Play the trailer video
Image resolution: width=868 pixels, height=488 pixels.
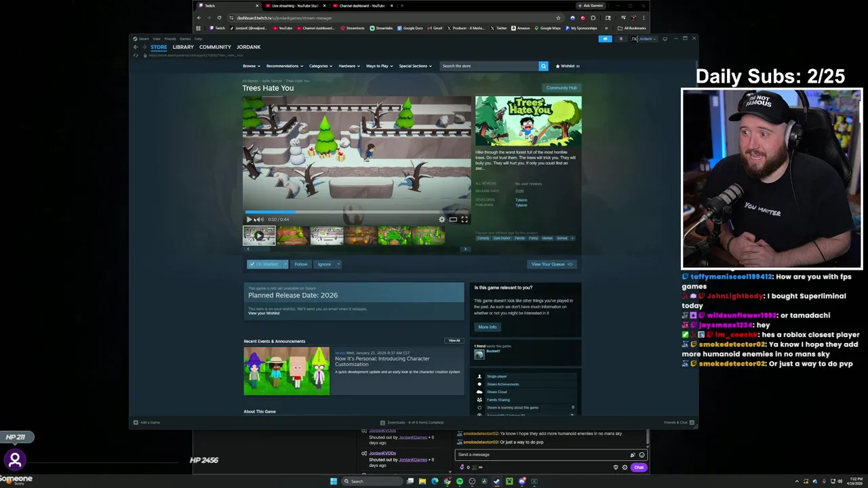[x=249, y=220]
